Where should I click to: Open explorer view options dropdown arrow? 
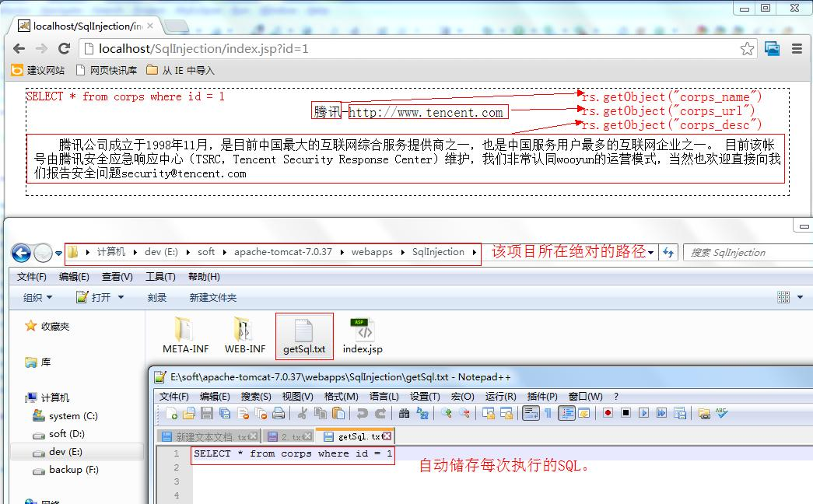point(800,297)
